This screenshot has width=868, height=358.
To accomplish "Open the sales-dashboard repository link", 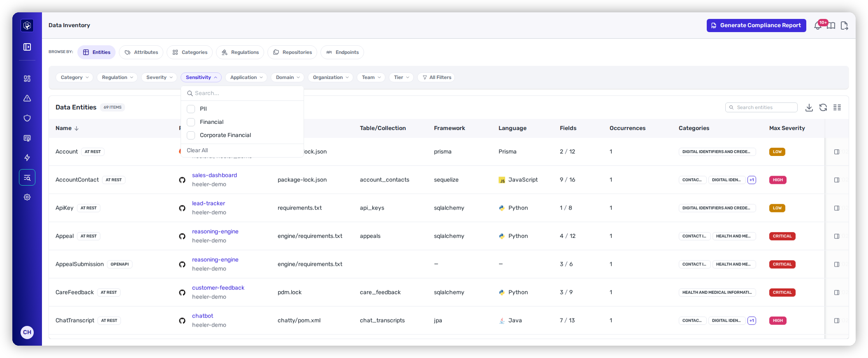I will [214, 175].
